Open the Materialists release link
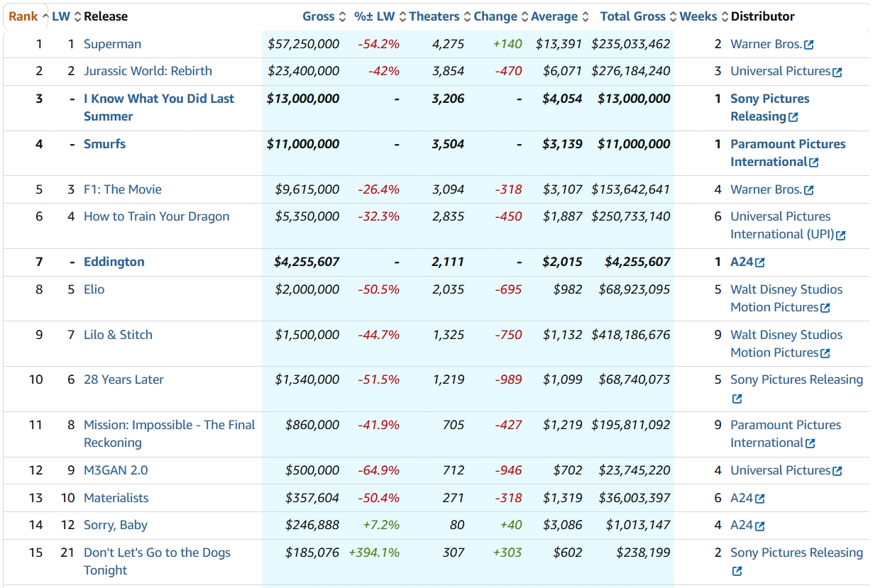This screenshot has height=588, width=873. 116,498
